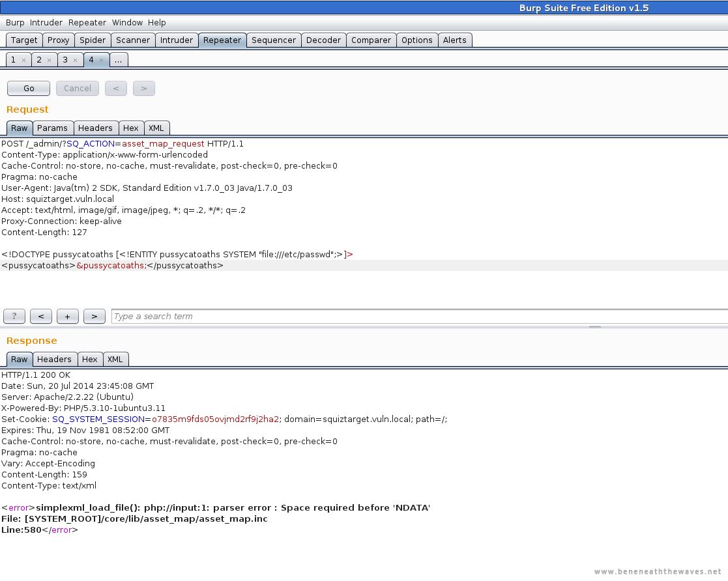728x581 pixels.
Task: Show the Hex view of the Request
Action: (x=130, y=128)
